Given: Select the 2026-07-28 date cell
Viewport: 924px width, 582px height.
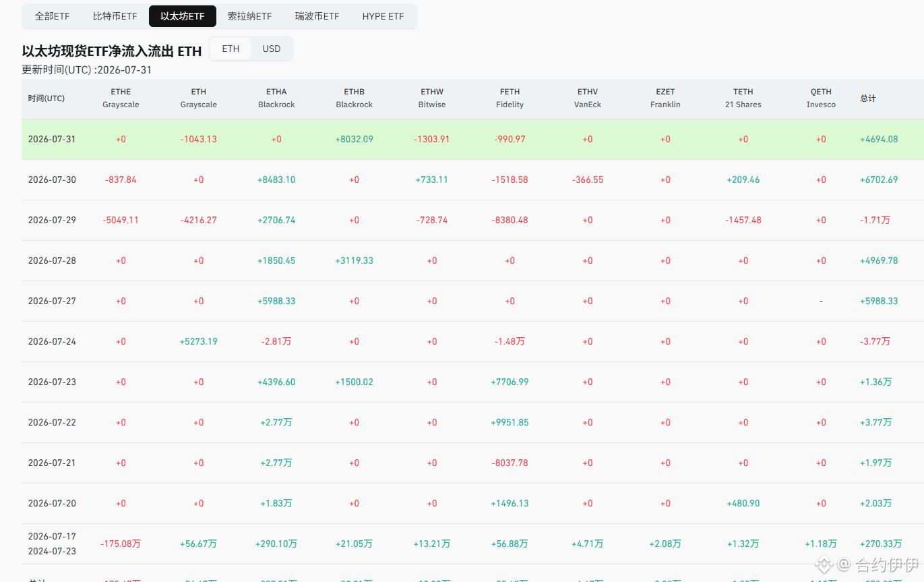Looking at the screenshot, I should click(52, 261).
